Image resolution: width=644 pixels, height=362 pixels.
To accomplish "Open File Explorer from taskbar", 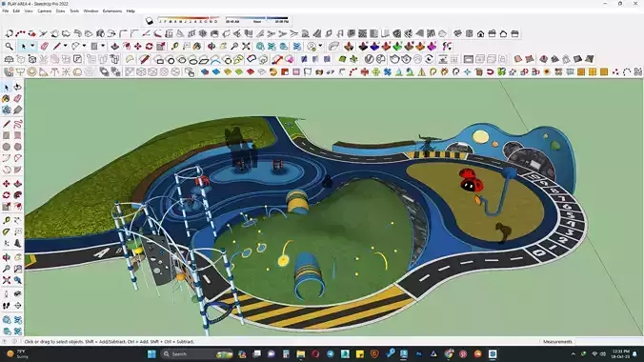I will pos(301,353).
